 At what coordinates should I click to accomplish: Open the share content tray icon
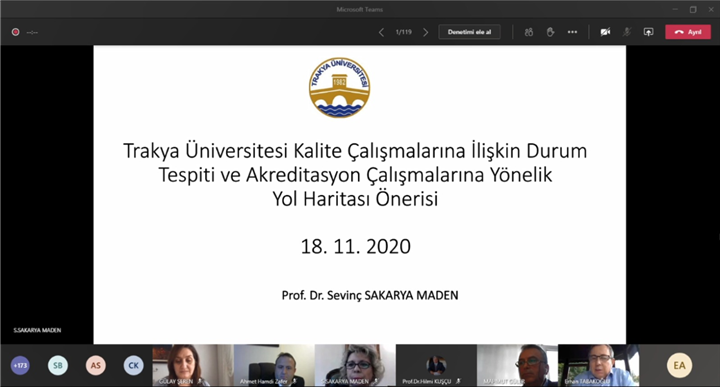pos(648,32)
